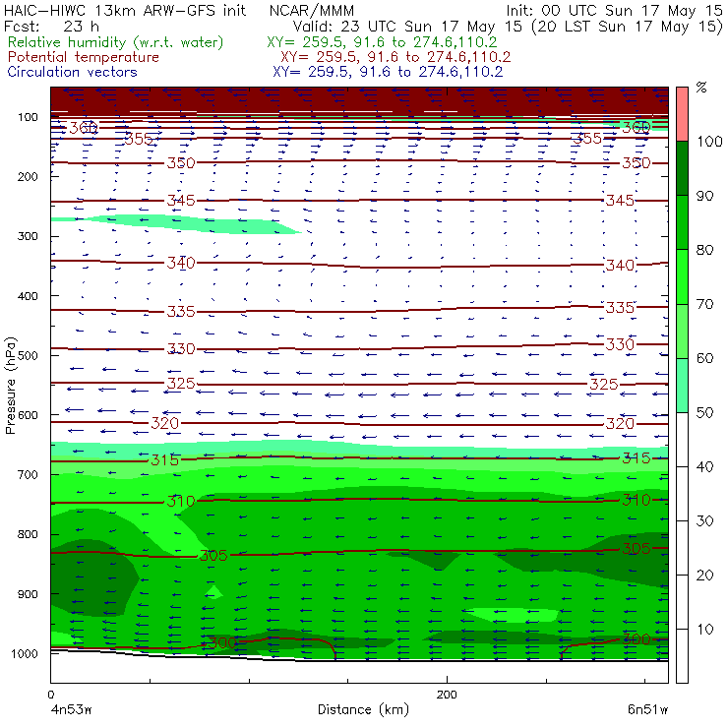Click the left-side 305 contour label

coord(213,555)
